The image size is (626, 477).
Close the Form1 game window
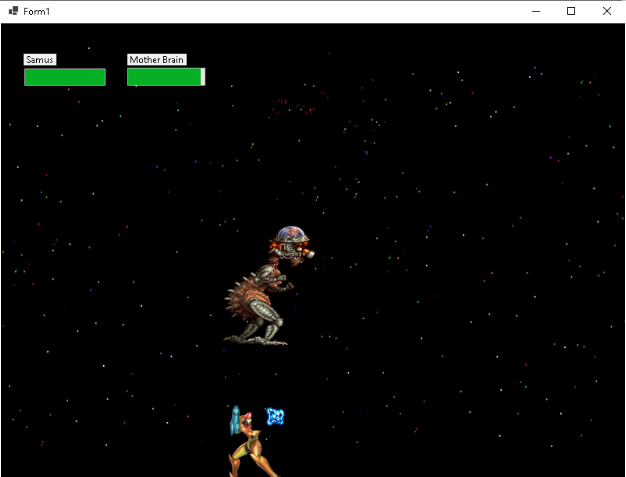606,11
